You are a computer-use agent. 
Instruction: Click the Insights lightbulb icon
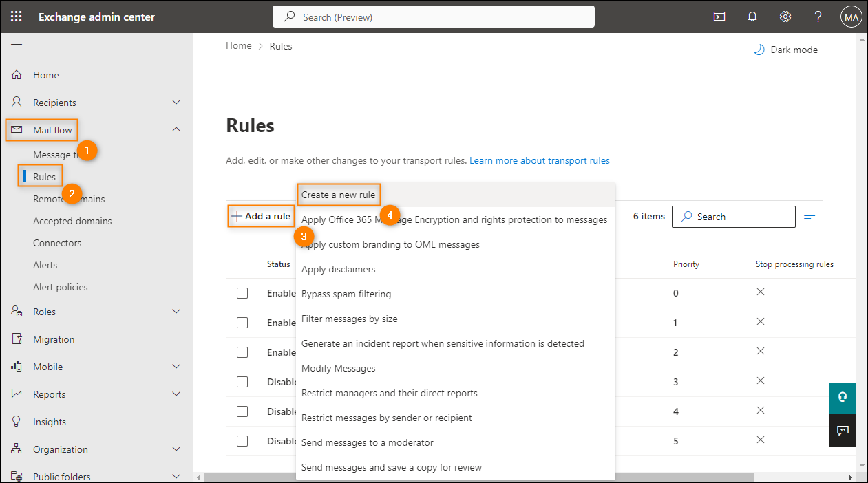point(17,422)
